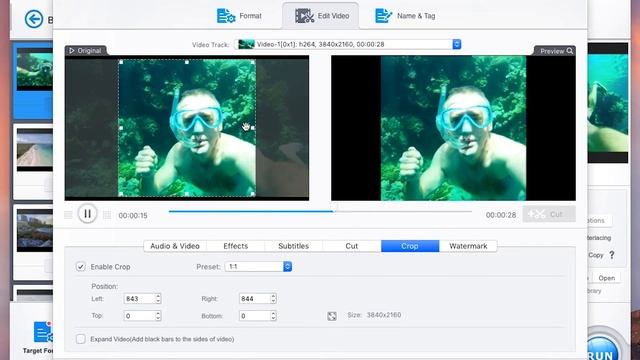Screen dimensions: 640x360
Task: Click the Right position field
Action: pyautogui.click(x=254, y=299)
